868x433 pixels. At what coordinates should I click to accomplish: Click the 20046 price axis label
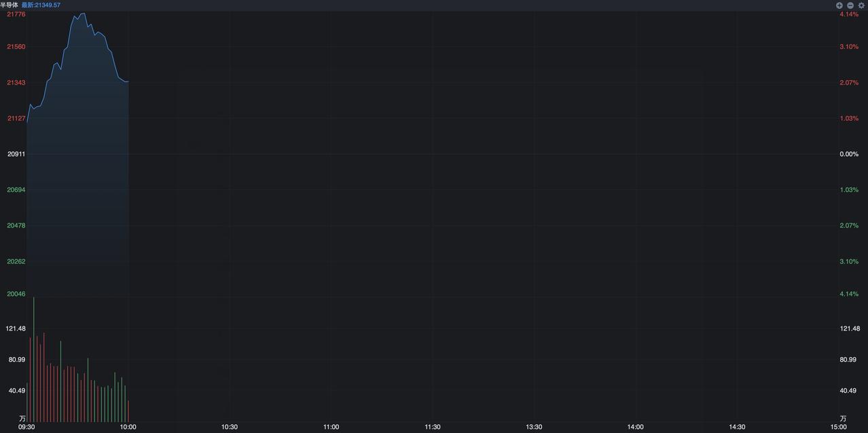click(x=16, y=294)
